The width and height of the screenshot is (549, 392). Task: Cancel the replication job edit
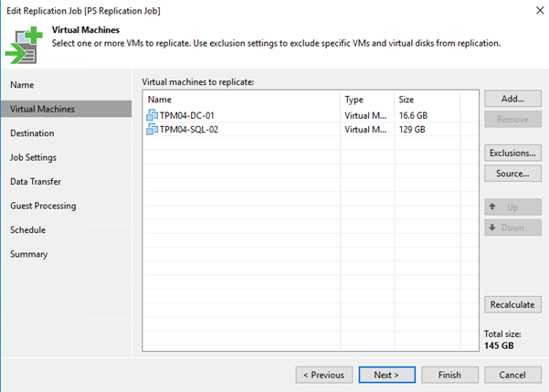(x=512, y=375)
